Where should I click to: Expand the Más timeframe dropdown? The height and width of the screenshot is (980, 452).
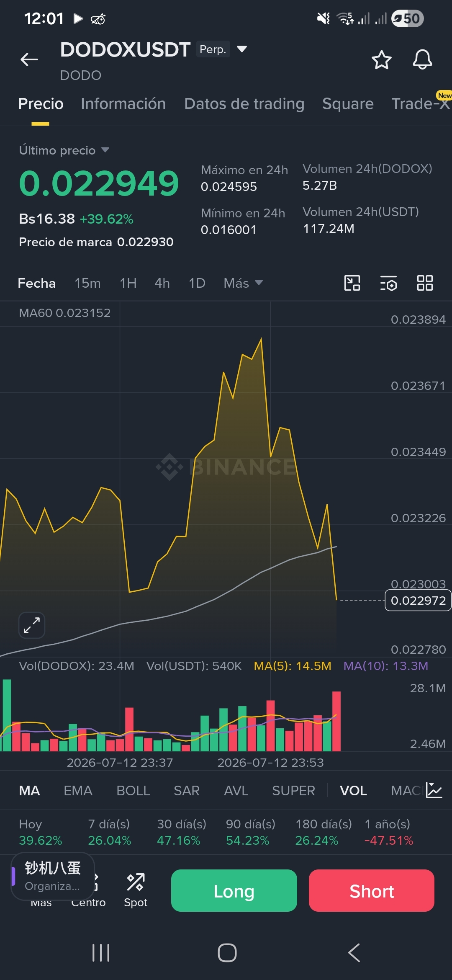243,283
